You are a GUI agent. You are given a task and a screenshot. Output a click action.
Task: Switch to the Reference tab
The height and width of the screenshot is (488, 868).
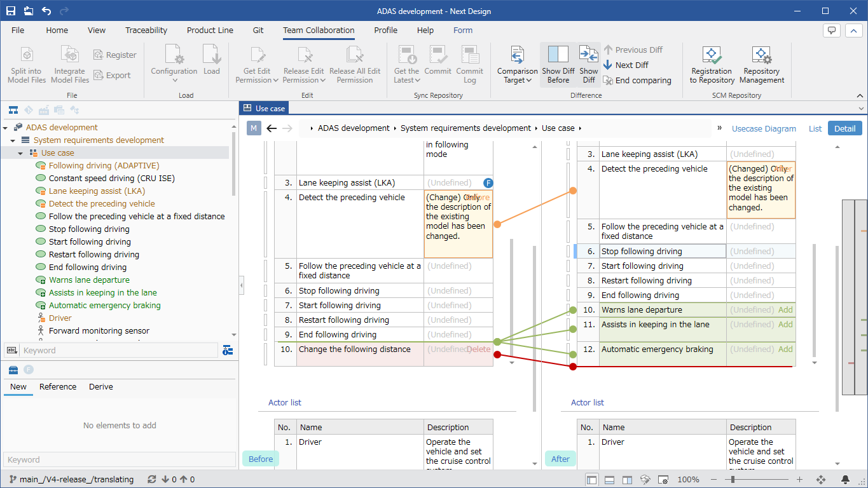coord(58,387)
